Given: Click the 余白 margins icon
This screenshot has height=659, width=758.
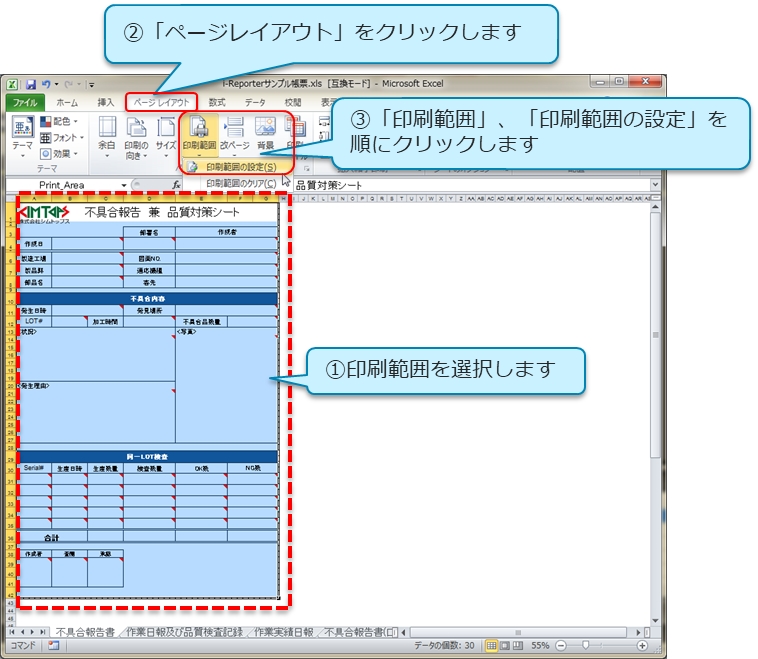Looking at the screenshot, I should (x=107, y=128).
